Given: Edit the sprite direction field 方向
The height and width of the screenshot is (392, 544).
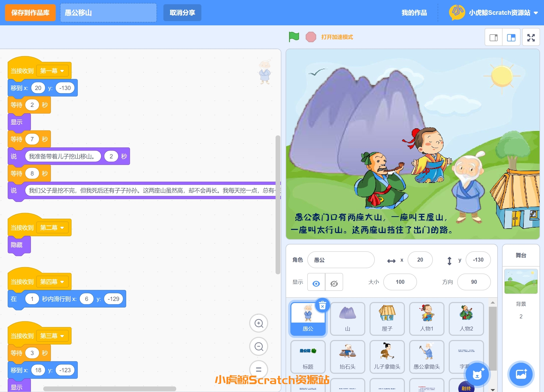Looking at the screenshot, I should [474, 282].
